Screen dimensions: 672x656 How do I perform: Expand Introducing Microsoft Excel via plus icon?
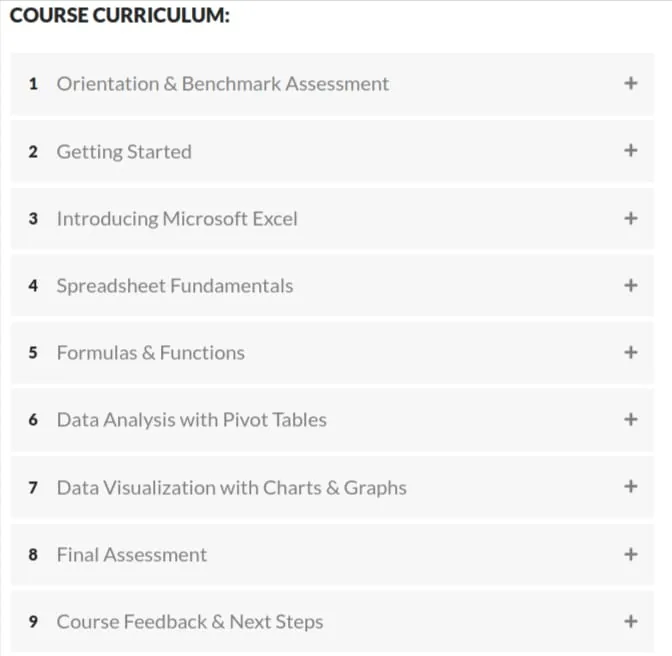point(630,218)
